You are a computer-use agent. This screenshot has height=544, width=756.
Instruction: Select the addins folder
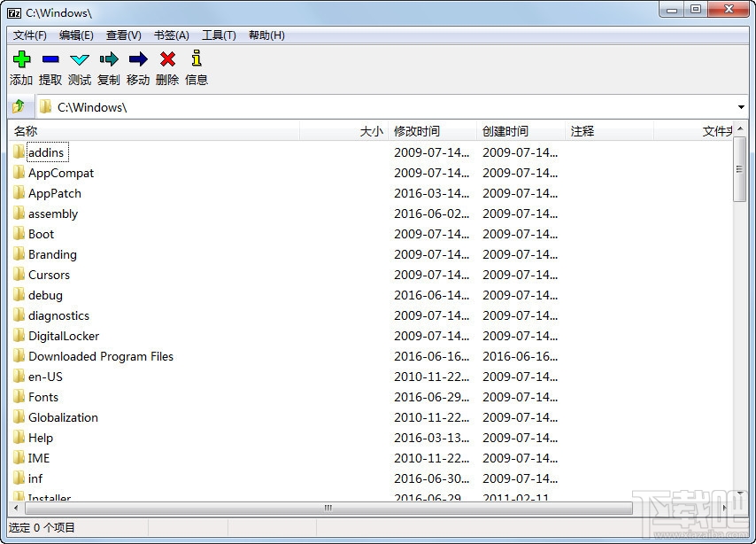pos(48,152)
